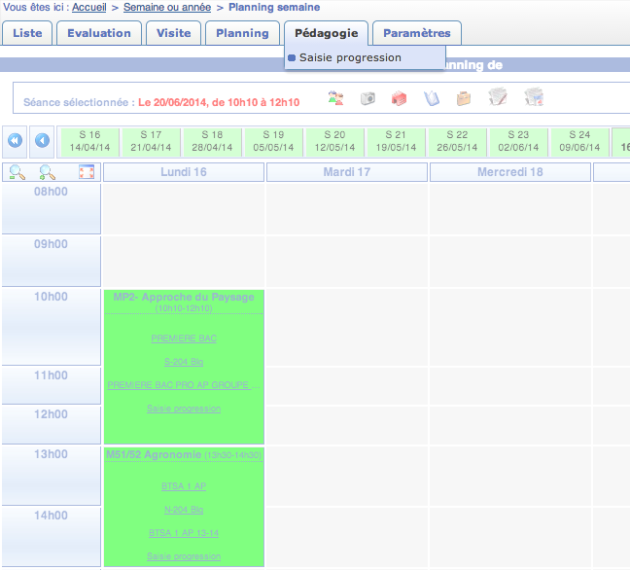Open PREMIERE BAC link in MP2 session
Viewport: 630px width, 570px height.
coord(183,339)
